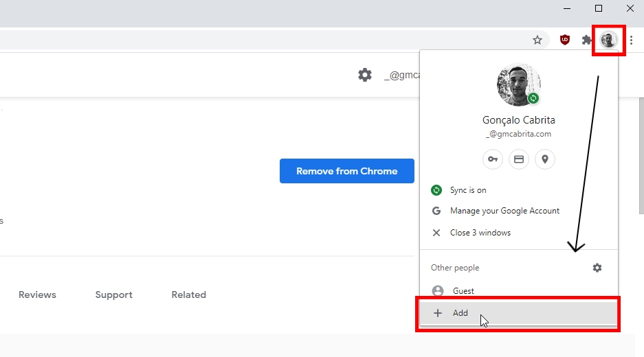644x357 pixels.
Task: Open the Extensions puzzle piece menu
Action: (587, 40)
